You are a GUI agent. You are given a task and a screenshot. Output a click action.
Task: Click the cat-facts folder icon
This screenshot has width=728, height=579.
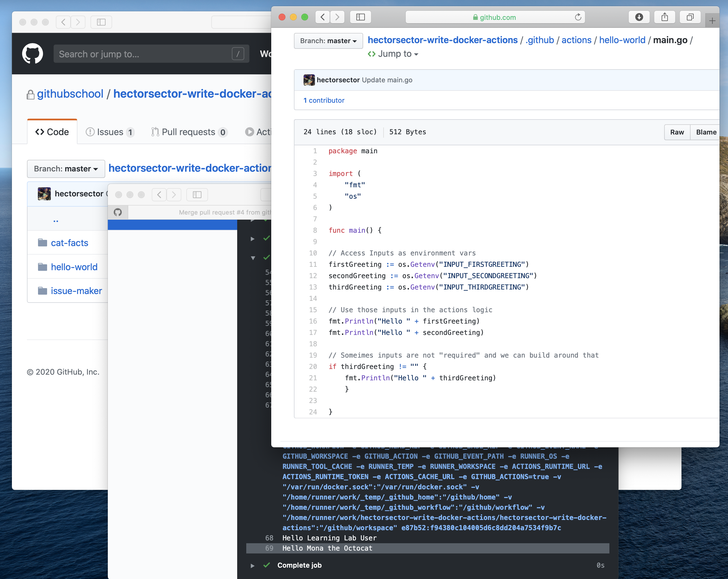point(43,243)
